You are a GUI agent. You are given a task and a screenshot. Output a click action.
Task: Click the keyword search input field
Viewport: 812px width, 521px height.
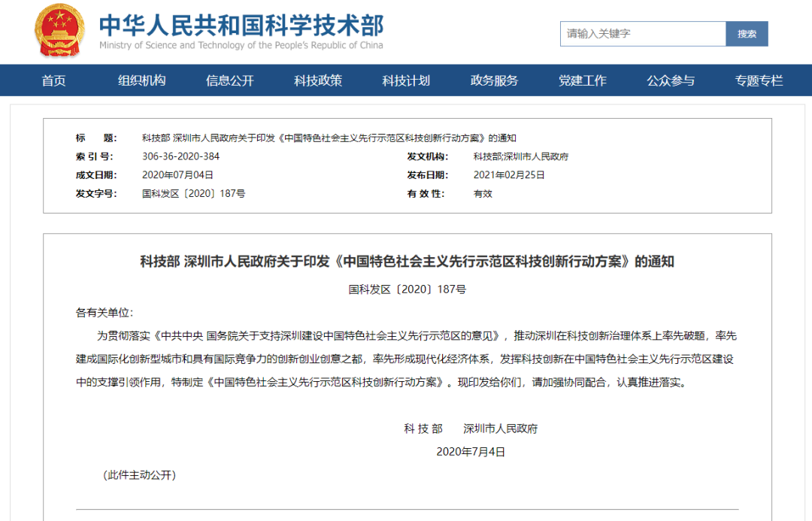pos(642,34)
